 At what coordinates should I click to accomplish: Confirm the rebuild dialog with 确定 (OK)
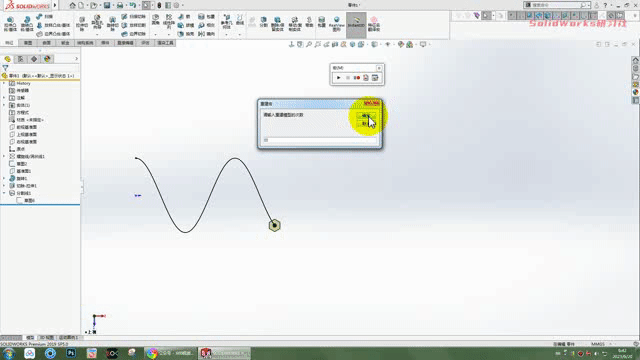(366, 116)
